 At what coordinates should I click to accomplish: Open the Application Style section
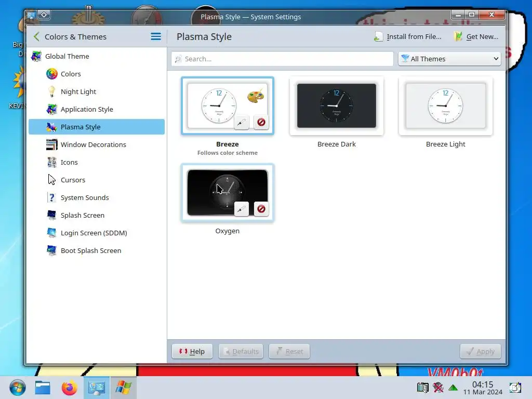pyautogui.click(x=97, y=109)
